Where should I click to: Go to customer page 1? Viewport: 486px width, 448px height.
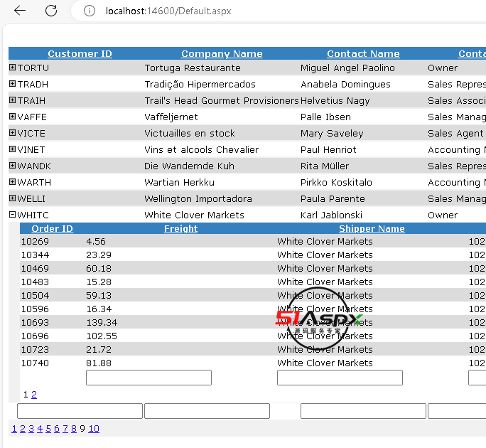tap(14, 429)
